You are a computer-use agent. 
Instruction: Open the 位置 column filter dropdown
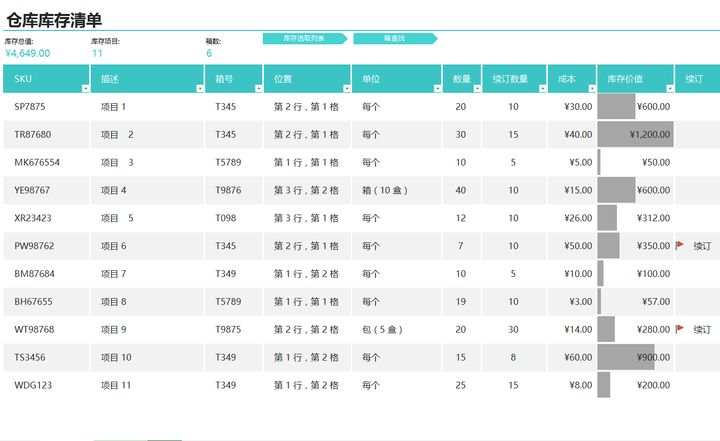[347, 88]
